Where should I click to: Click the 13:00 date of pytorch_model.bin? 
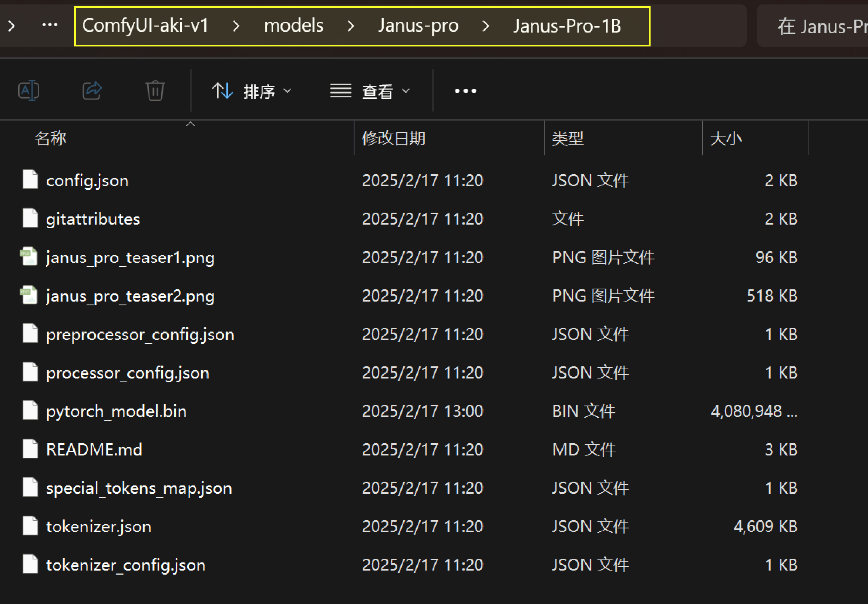(423, 411)
